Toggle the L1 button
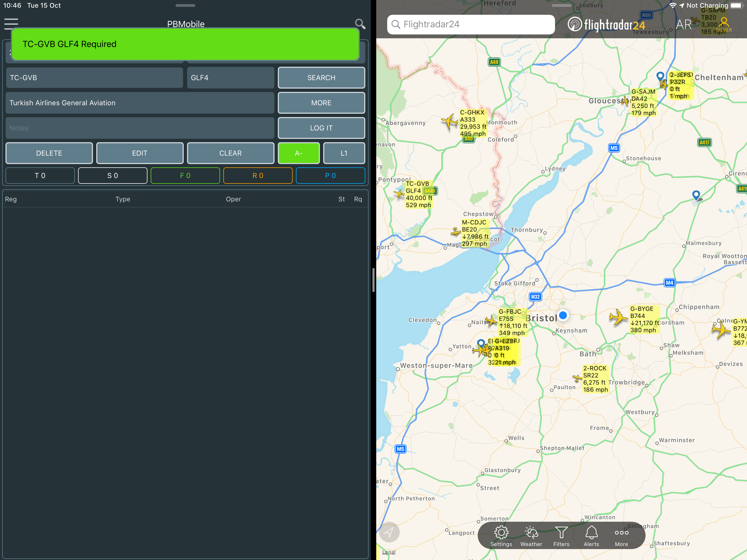The image size is (747, 560). point(344,153)
